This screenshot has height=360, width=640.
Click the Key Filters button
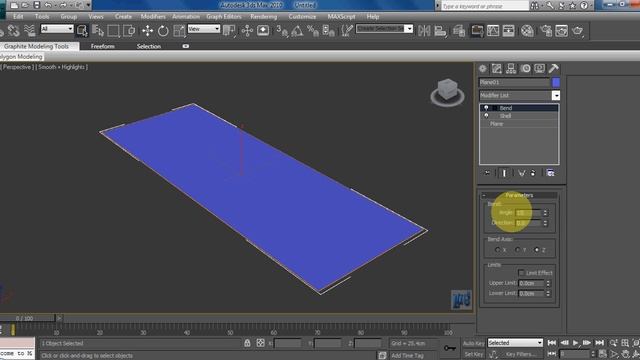click(520, 354)
